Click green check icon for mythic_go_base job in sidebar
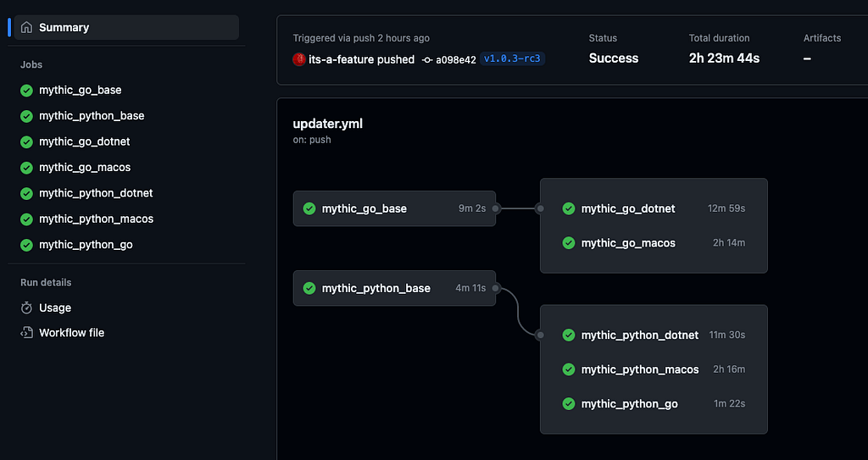This screenshot has height=460, width=868. click(x=26, y=90)
